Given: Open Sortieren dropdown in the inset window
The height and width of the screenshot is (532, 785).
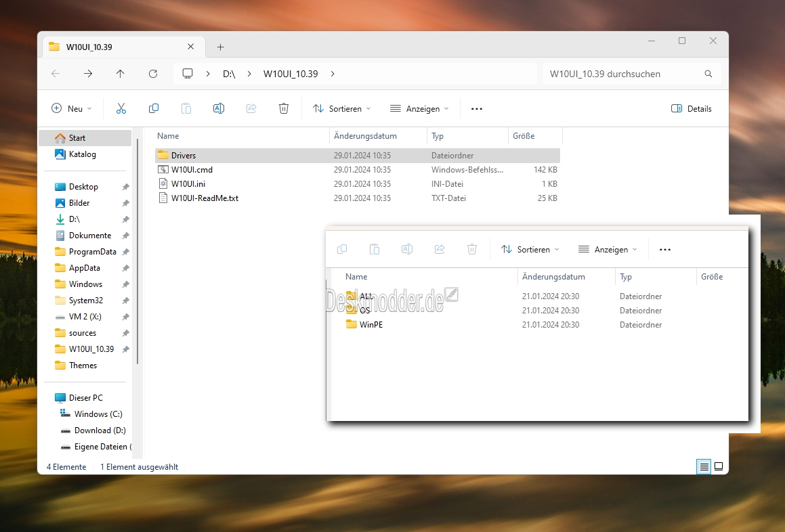Looking at the screenshot, I should (530, 249).
